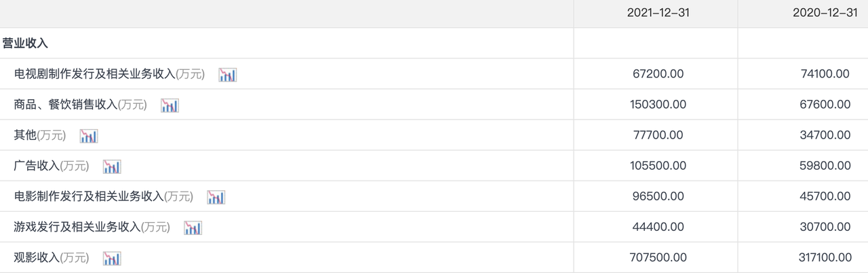Select the 150300.00 value in 2021 column
Viewport: 868px width, 273px height.
tap(658, 105)
